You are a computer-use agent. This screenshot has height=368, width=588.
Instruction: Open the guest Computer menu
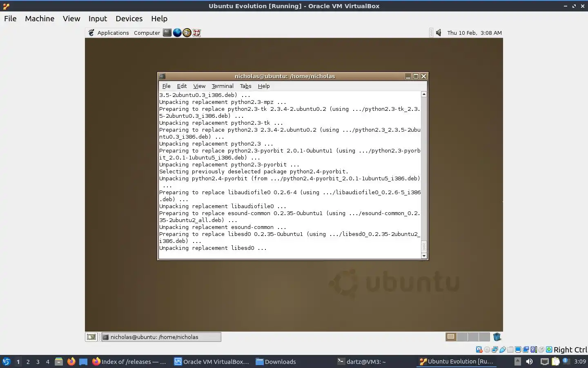coord(147,33)
